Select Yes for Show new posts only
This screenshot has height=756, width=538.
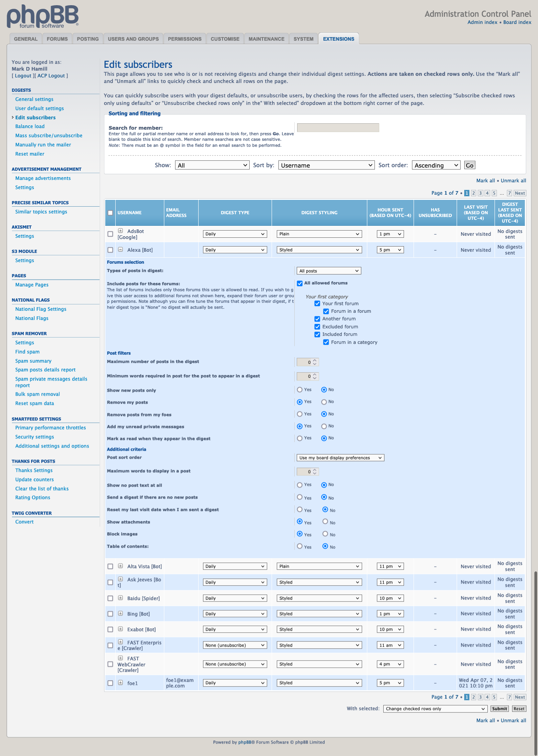(x=300, y=390)
